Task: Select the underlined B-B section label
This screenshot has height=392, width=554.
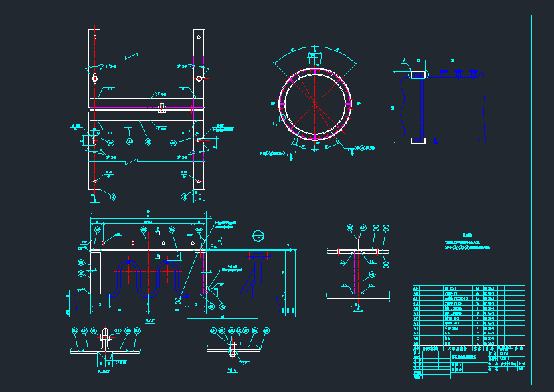Action: coord(104,372)
